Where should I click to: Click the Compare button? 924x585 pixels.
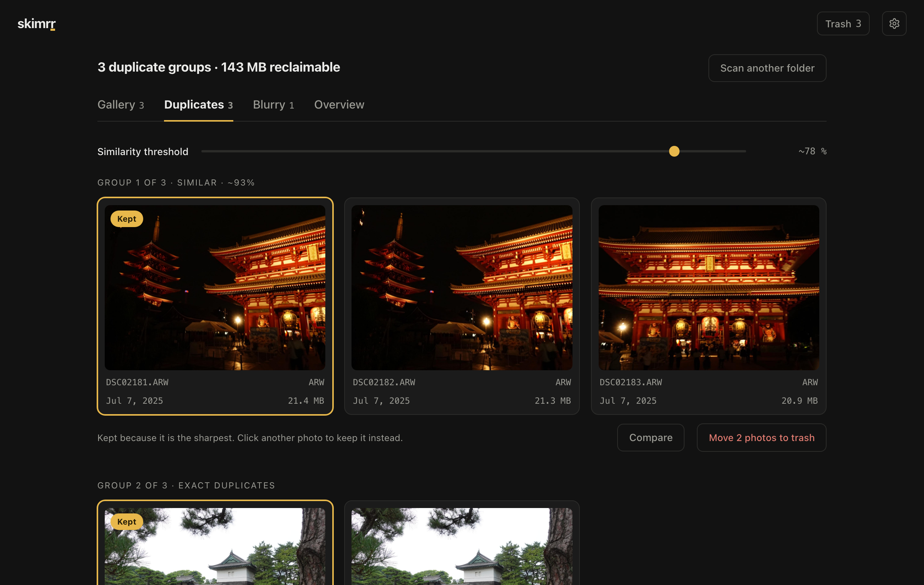(x=651, y=438)
